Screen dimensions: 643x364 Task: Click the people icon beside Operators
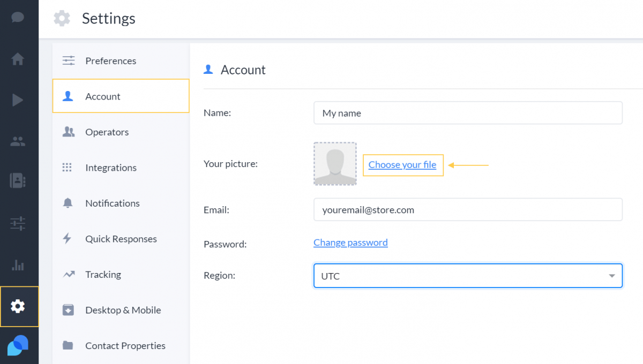[x=69, y=132]
